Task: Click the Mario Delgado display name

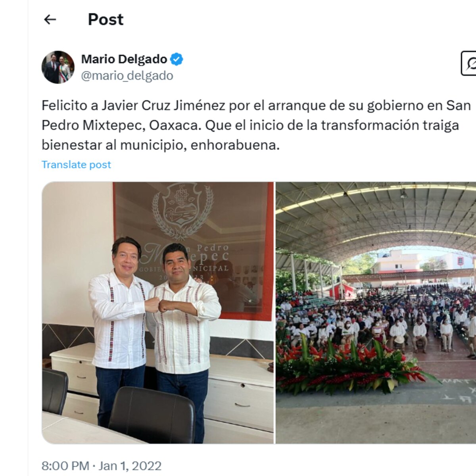Action: (124, 59)
